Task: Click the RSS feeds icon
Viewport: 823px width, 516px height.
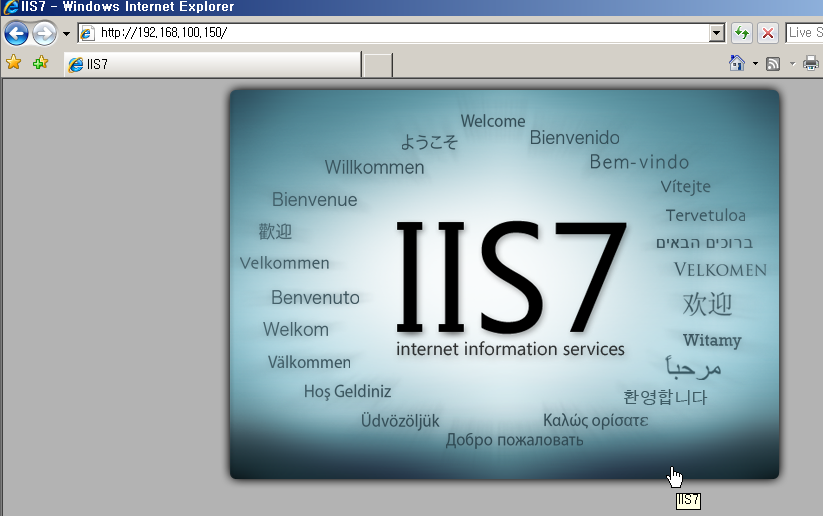Action: 773,64
